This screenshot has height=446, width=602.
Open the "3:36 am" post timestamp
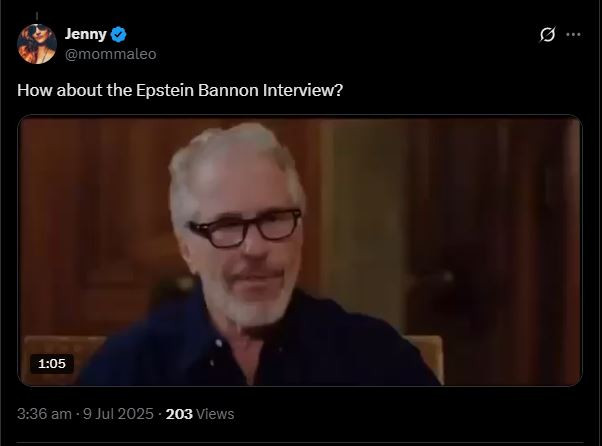pyautogui.click(x=43, y=413)
